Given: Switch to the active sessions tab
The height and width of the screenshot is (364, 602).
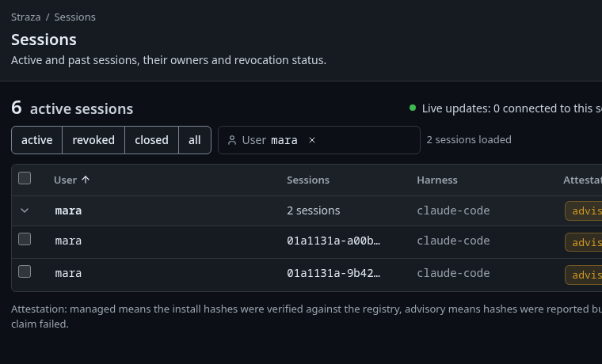Looking at the screenshot, I should tap(37, 140).
